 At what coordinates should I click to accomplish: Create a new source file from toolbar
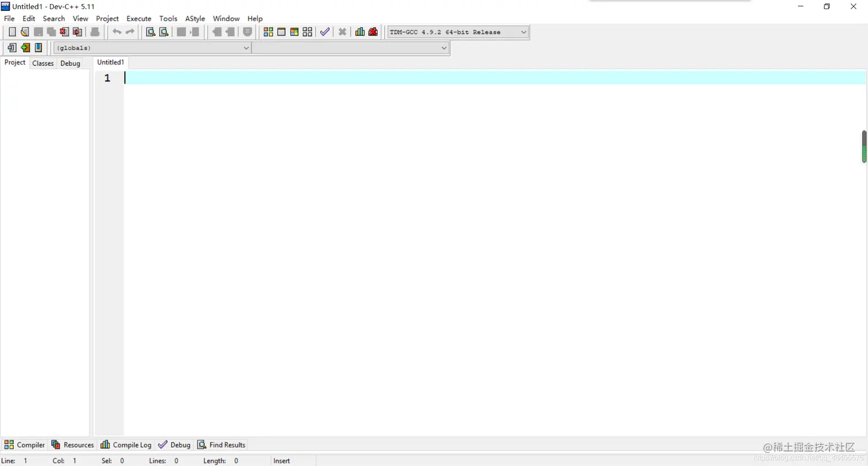coord(12,32)
